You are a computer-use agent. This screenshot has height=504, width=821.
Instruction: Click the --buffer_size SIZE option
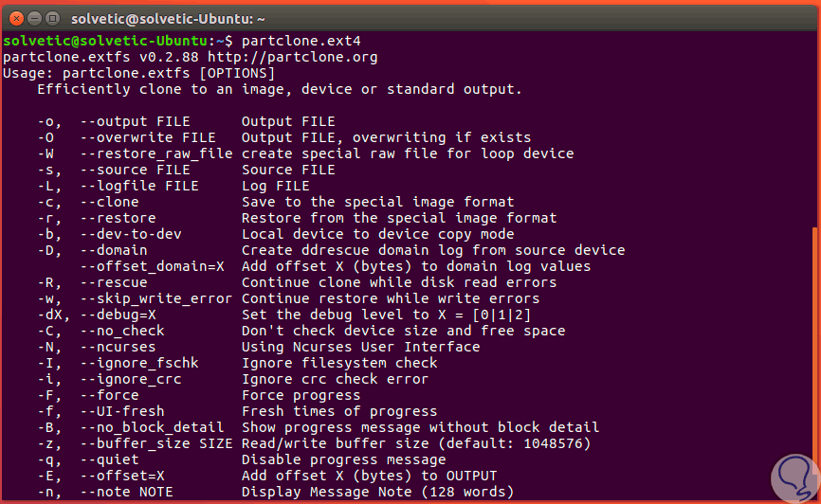(x=155, y=443)
